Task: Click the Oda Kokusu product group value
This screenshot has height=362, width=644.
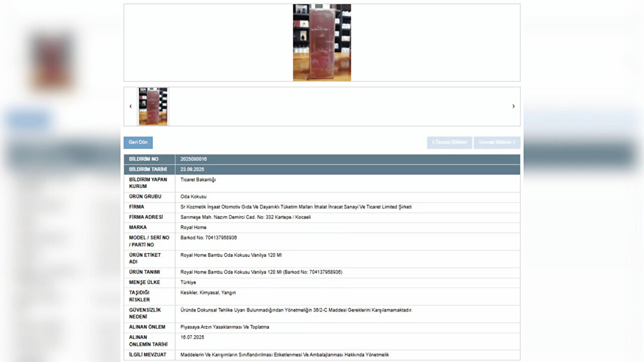Action: coord(193,197)
